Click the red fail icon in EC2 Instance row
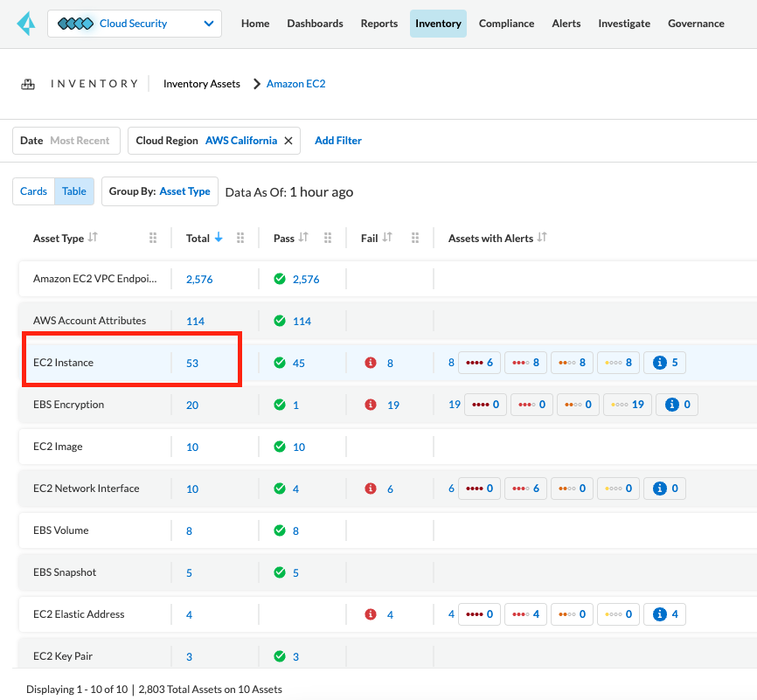The width and height of the screenshot is (757, 700). (x=371, y=363)
